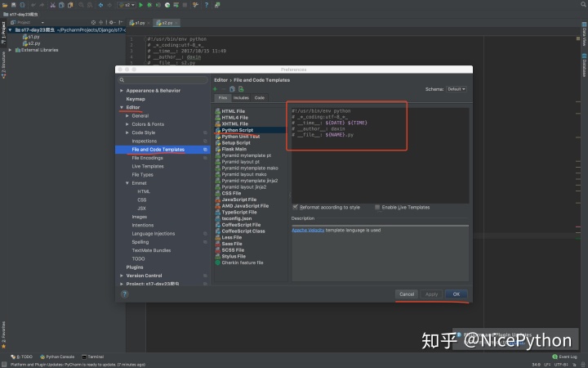The width and height of the screenshot is (588, 368).
Task: Open Project panel gear settings
Action: click(111, 23)
